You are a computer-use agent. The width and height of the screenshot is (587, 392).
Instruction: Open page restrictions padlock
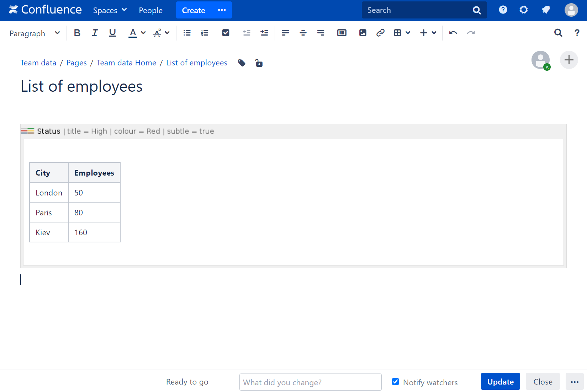[x=259, y=63]
